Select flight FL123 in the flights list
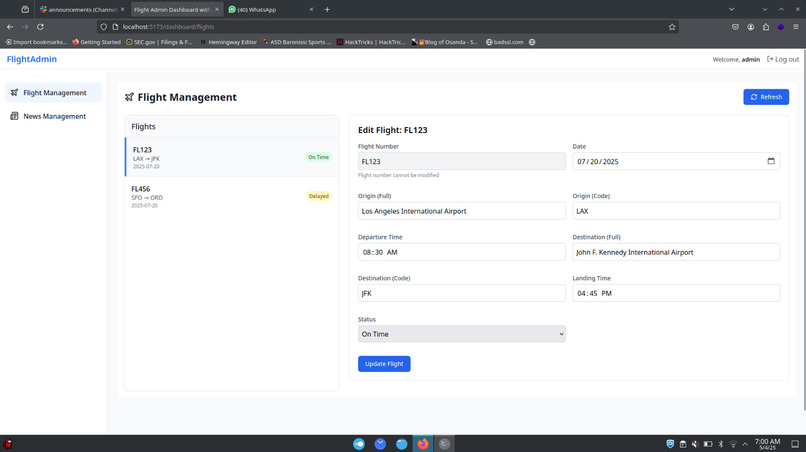This screenshot has height=452, width=806. coord(232,157)
